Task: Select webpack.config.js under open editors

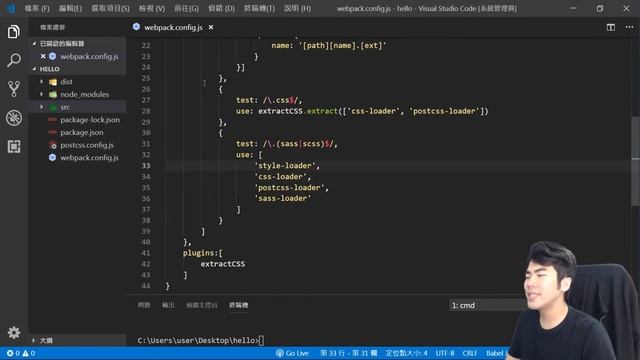Action: point(89,56)
